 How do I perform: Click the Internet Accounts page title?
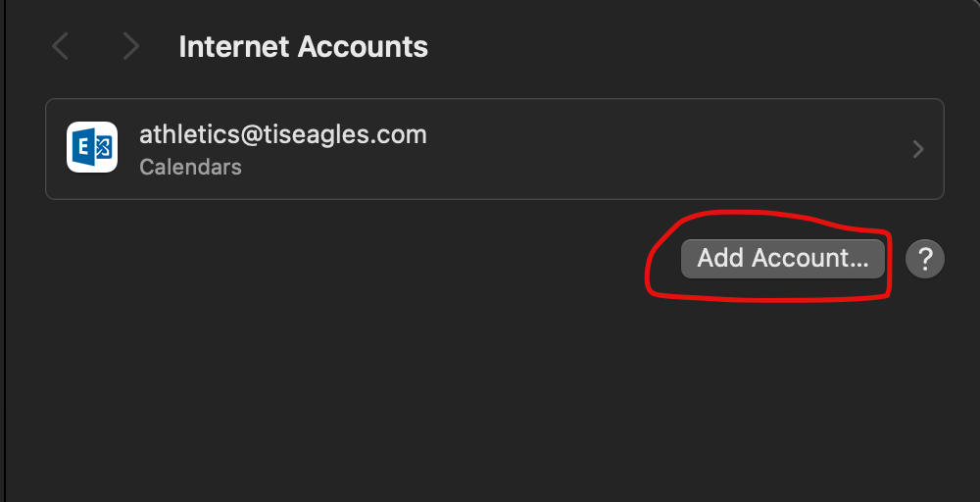tap(303, 46)
